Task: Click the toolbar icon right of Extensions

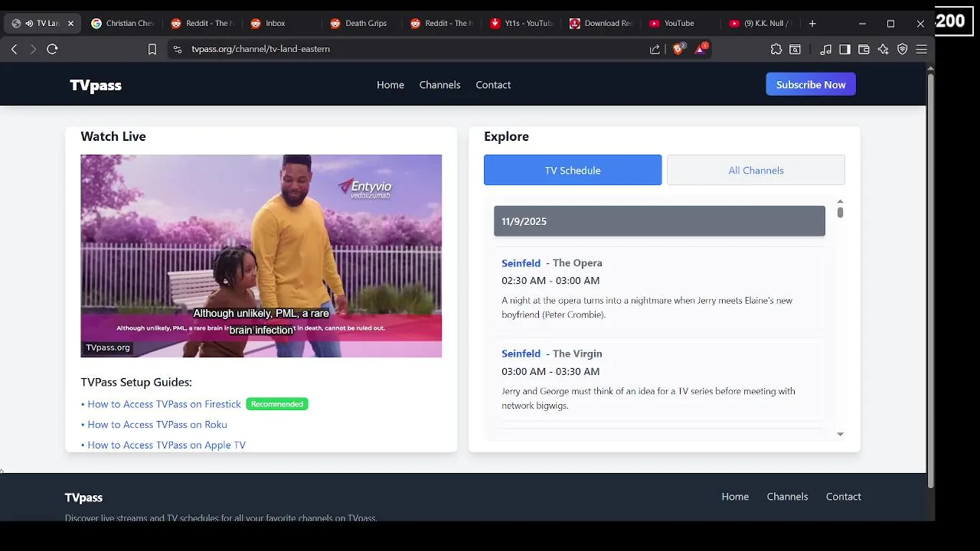Action: tap(795, 49)
